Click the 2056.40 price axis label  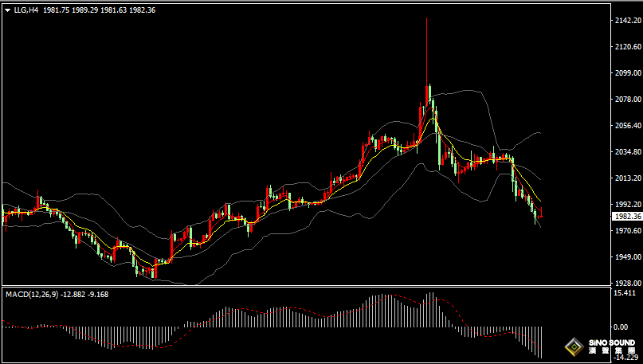tap(628, 125)
